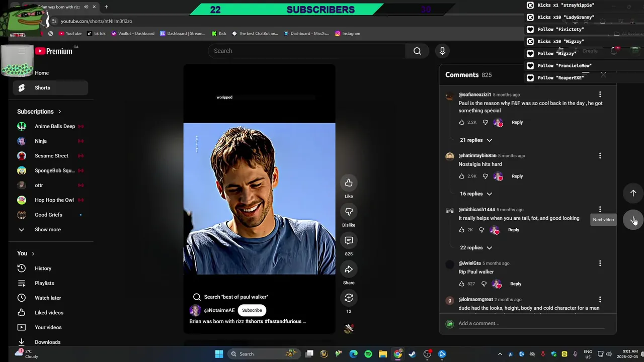
Task: Open the Ninja channel subscription
Action: (50, 141)
